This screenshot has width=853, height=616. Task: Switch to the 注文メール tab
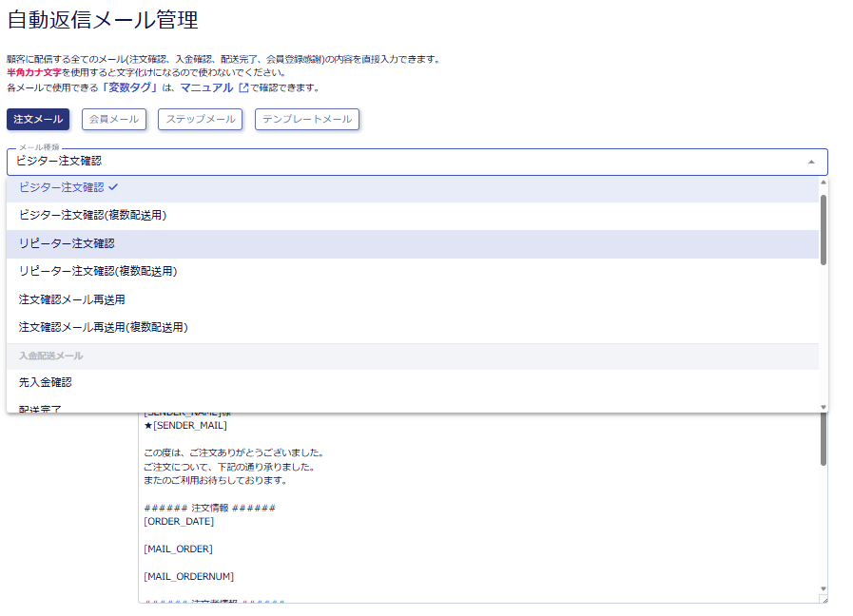[x=38, y=120]
